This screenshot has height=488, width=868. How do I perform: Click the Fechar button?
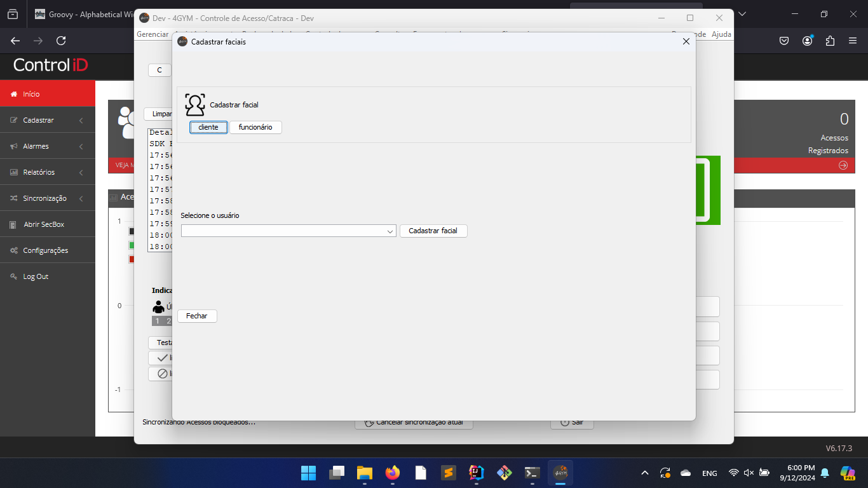coord(197,316)
